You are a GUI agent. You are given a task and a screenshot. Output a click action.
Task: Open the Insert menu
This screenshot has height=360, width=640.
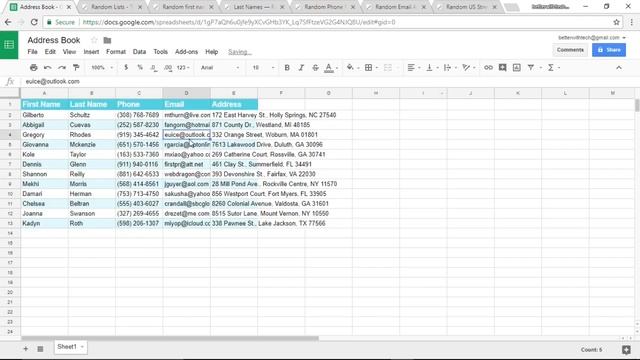91,52
